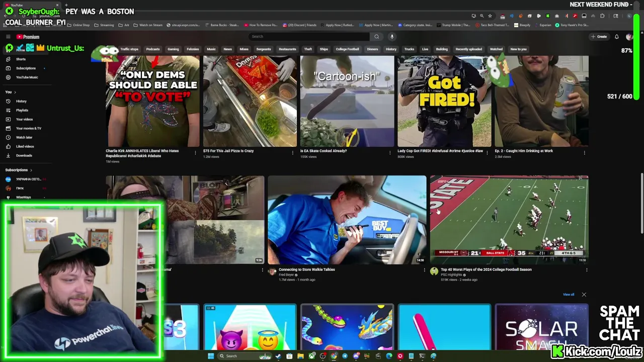
Task: Select the New to you chip
Action: point(518,49)
